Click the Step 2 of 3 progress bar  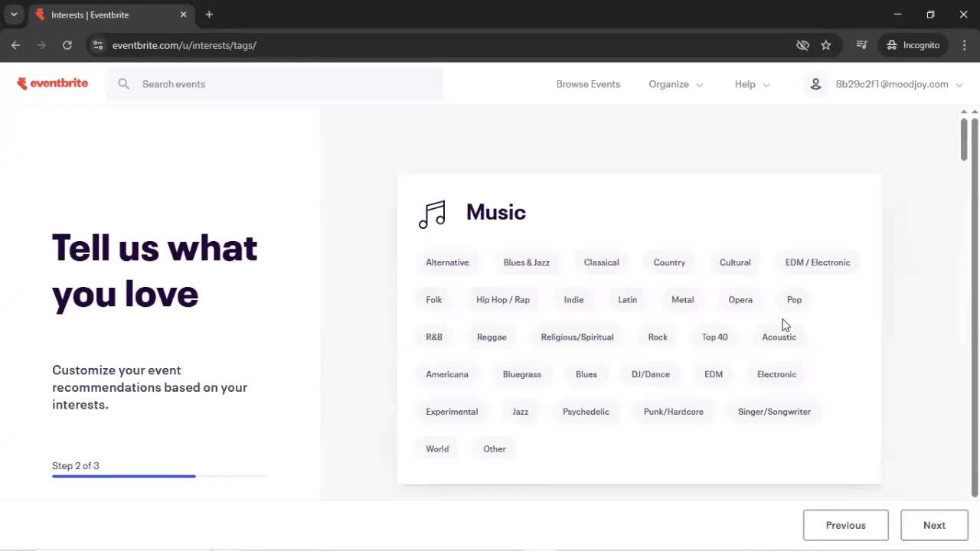[x=159, y=477]
